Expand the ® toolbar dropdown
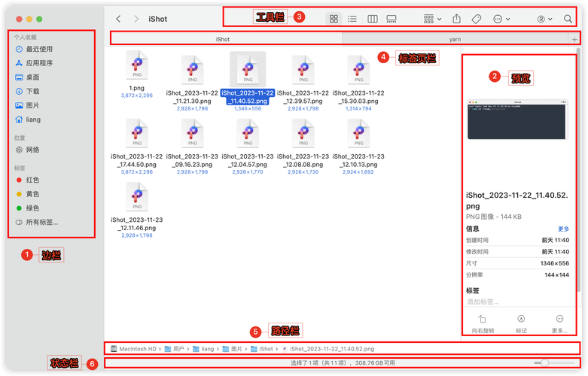This screenshot has height=376, width=588. (543, 18)
